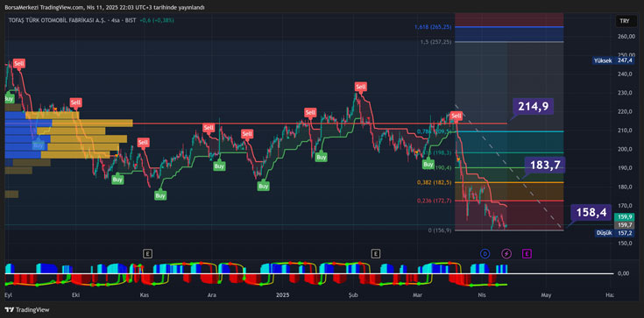The image size is (644, 318).
Task: Click the earnings E marker above Şub
Action: [x=375, y=254]
